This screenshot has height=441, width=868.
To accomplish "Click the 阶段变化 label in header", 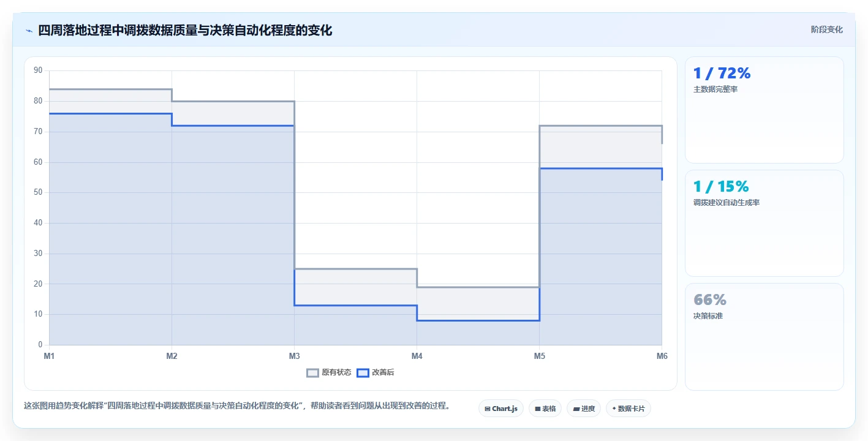I will tap(827, 30).
